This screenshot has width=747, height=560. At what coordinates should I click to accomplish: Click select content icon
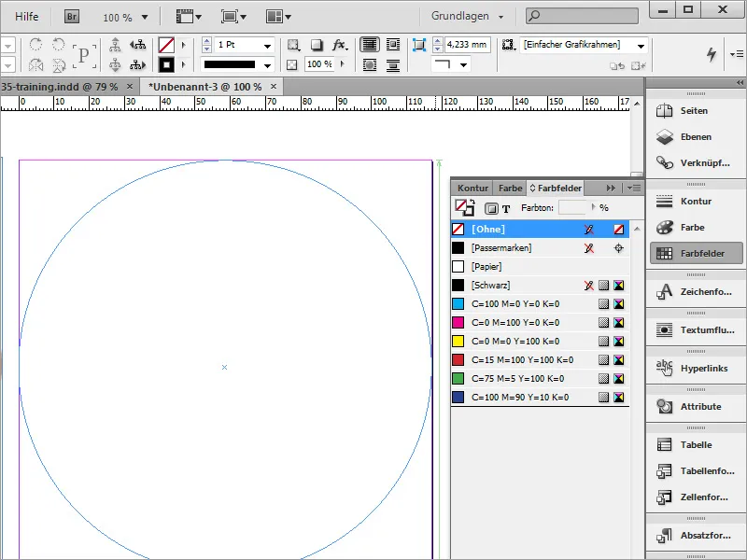pyautogui.click(x=115, y=64)
